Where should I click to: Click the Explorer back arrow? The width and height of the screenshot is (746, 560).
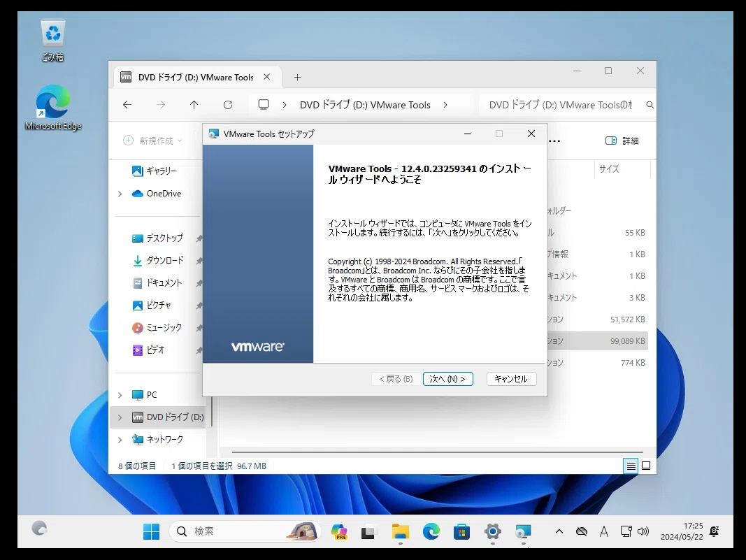click(127, 105)
